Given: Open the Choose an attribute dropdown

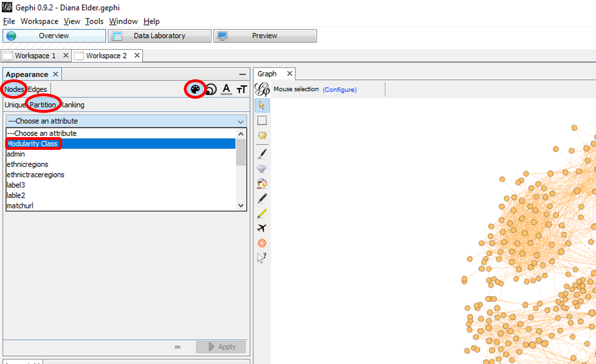Looking at the screenshot, I should (126, 121).
